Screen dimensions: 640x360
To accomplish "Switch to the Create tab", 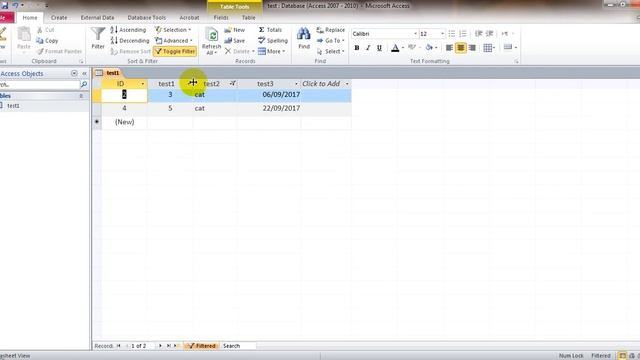I will [59, 18].
